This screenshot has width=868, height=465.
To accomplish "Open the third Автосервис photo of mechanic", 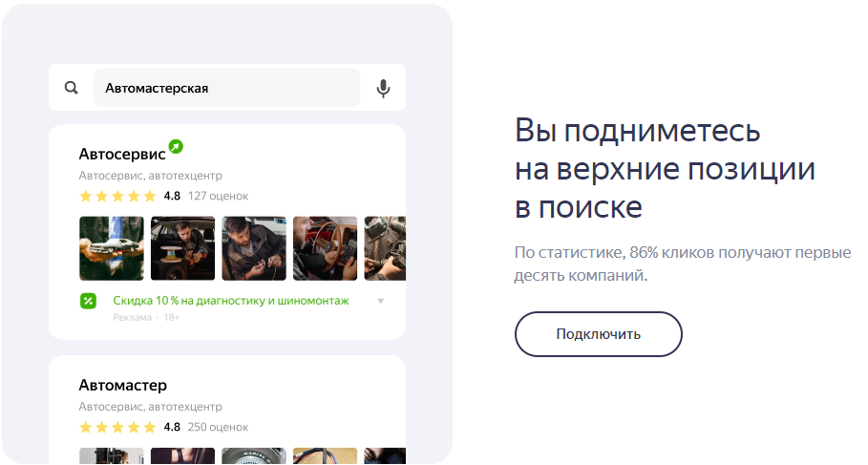I will pos(254,248).
